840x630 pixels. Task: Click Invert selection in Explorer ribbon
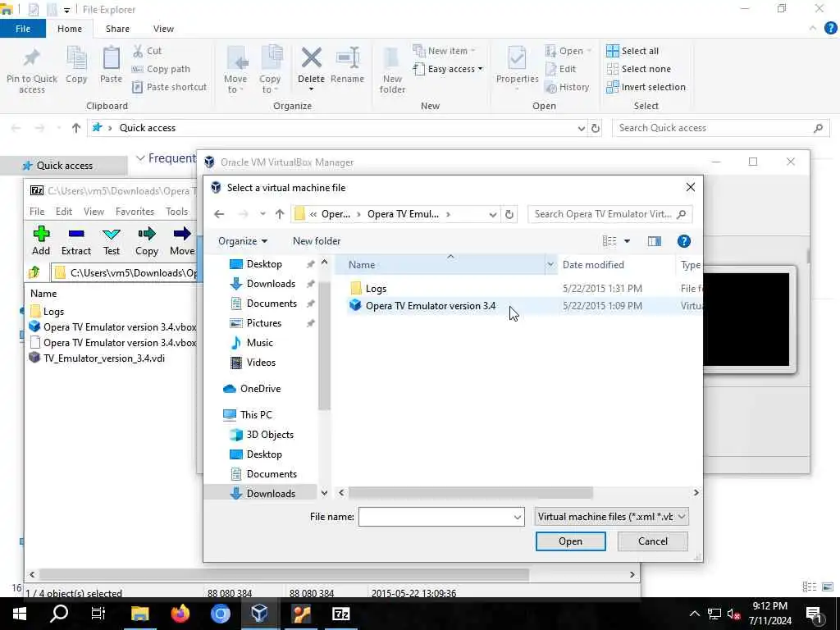(646, 87)
